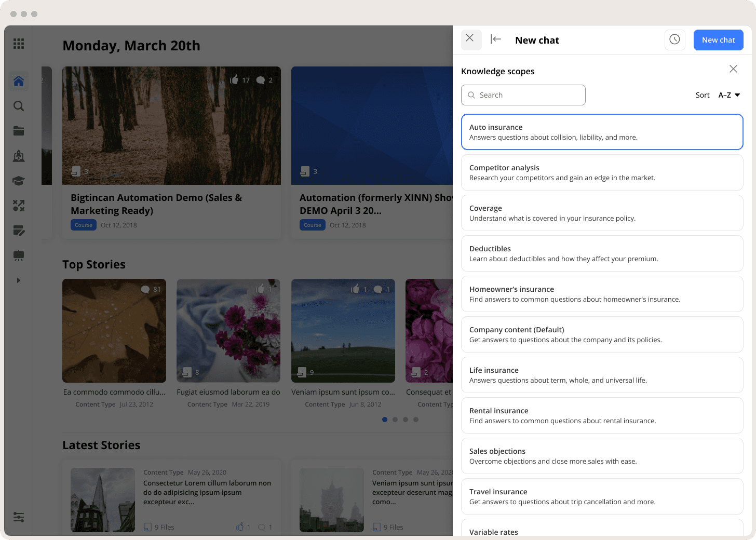Open the Shard building story thumbnail
Image resolution: width=756 pixels, height=540 pixels.
[103, 500]
